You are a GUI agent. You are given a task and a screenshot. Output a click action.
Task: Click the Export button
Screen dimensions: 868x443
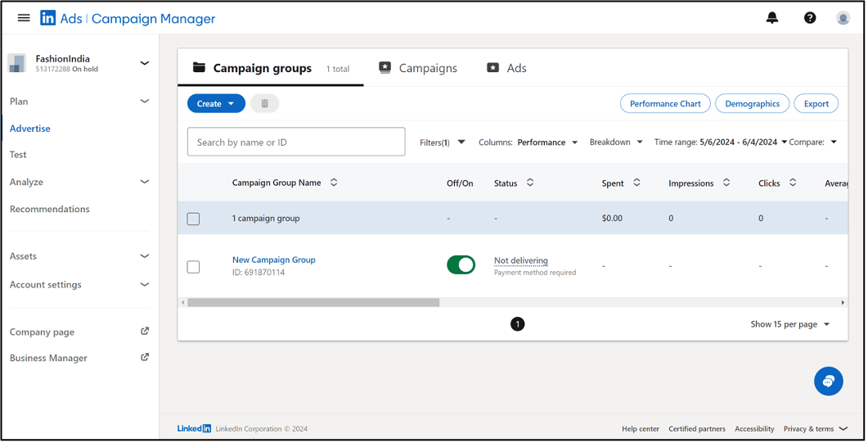point(818,103)
